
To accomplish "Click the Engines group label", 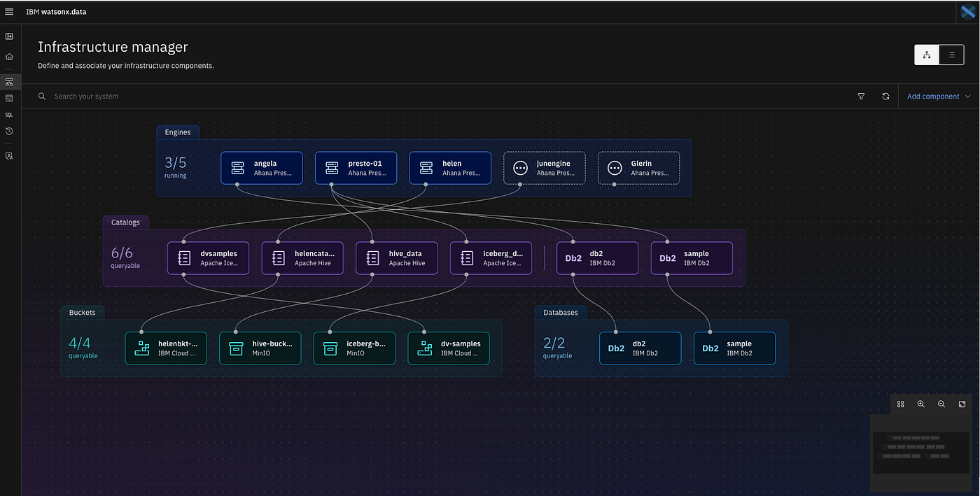I will [x=178, y=132].
